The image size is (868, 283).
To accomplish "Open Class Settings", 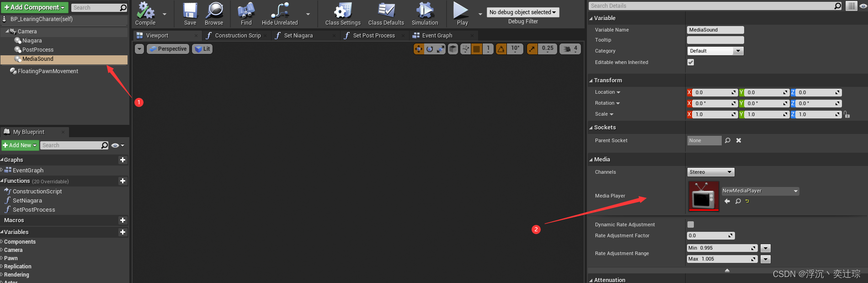I will coord(343,14).
